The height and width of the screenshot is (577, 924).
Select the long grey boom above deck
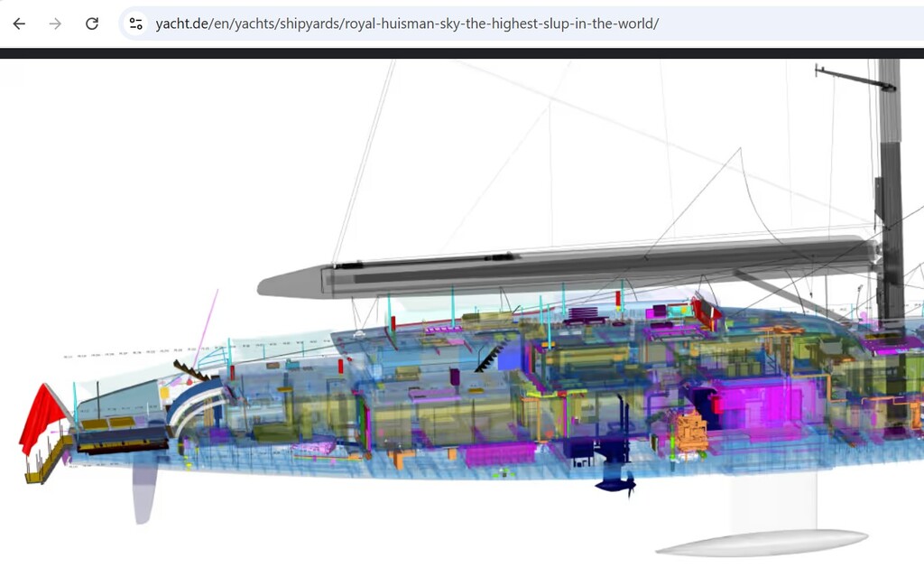pyautogui.click(x=559, y=268)
